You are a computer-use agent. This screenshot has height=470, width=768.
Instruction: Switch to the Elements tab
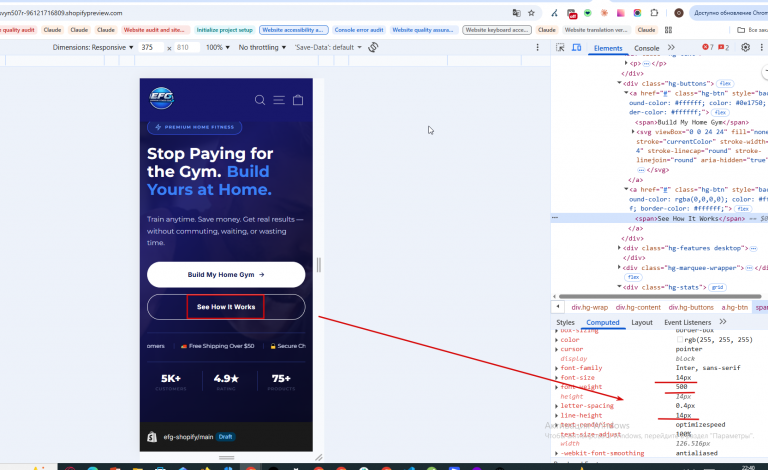608,48
